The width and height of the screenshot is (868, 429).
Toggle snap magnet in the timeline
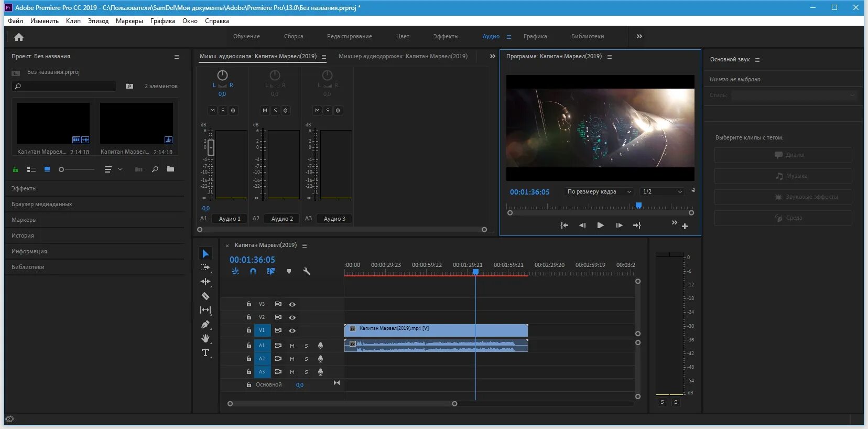pyautogui.click(x=253, y=271)
